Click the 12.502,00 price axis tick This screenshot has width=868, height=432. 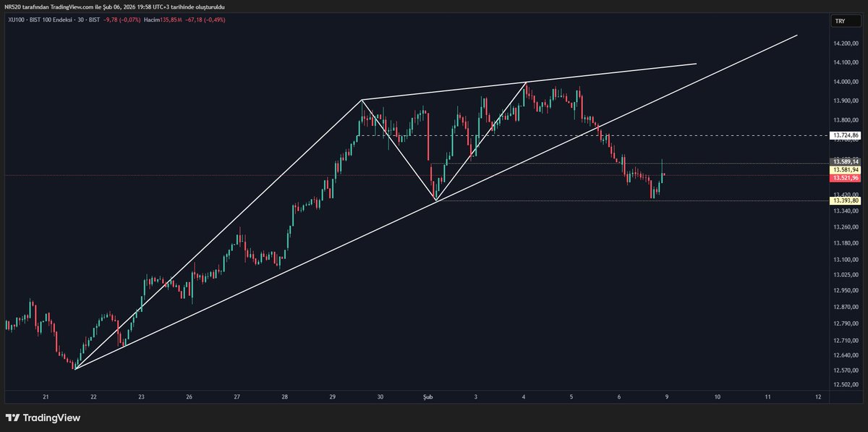pyautogui.click(x=846, y=386)
